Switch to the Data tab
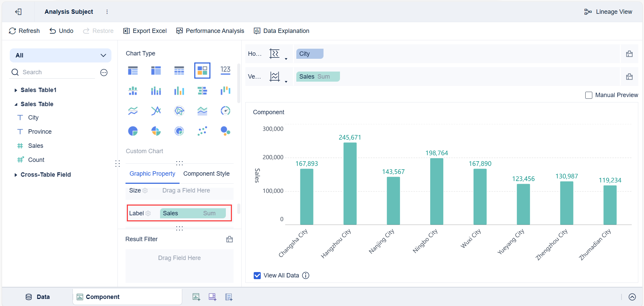This screenshot has height=306, width=644. pyautogui.click(x=38, y=297)
